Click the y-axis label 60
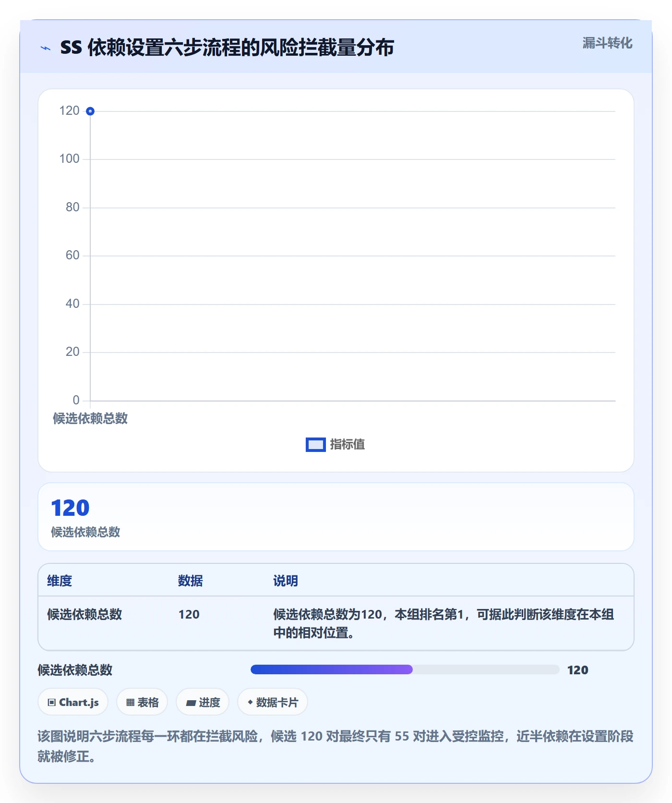 72,255
